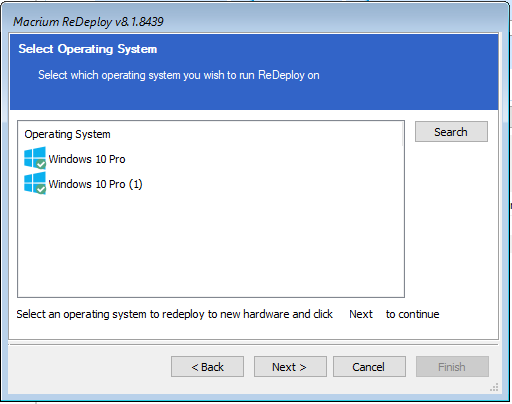This screenshot has width=512, height=404.
Task: Click the banner subtitle about running ReDeploy
Action: [179, 75]
